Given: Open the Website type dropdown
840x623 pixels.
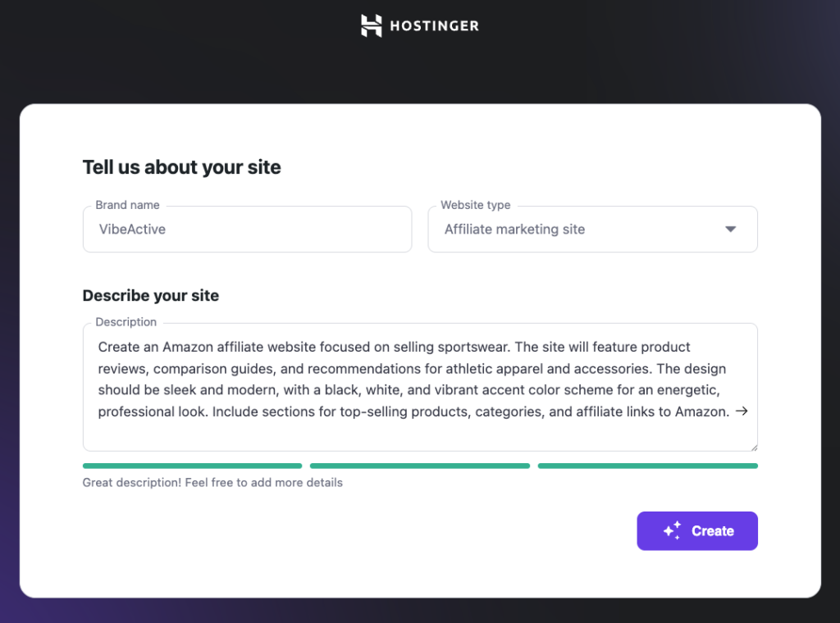Looking at the screenshot, I should [x=592, y=230].
